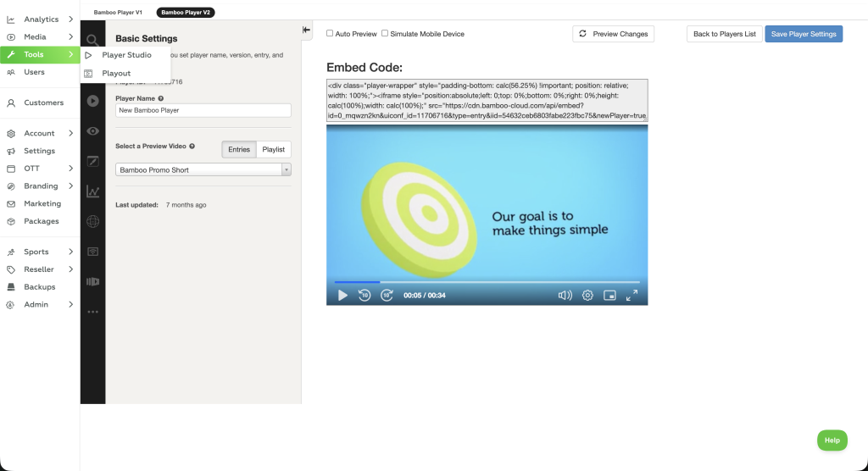Play the Bamboo promo video
This screenshot has height=471, width=868.
pyautogui.click(x=342, y=296)
